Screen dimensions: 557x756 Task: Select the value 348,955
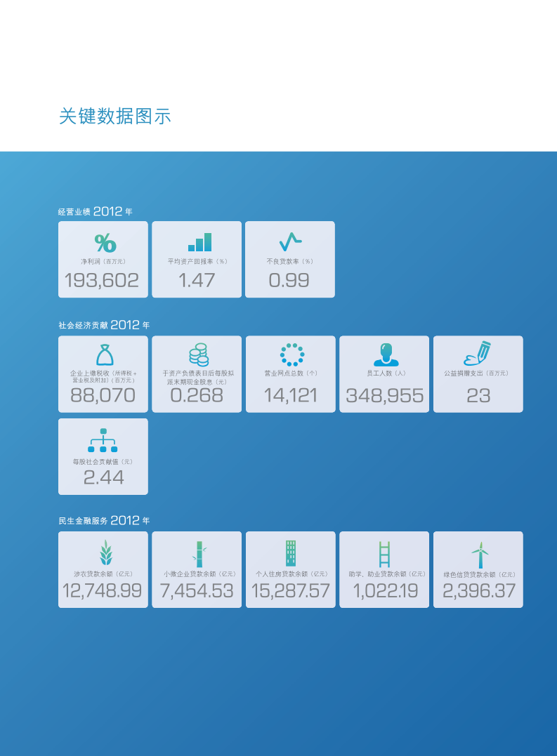click(384, 396)
